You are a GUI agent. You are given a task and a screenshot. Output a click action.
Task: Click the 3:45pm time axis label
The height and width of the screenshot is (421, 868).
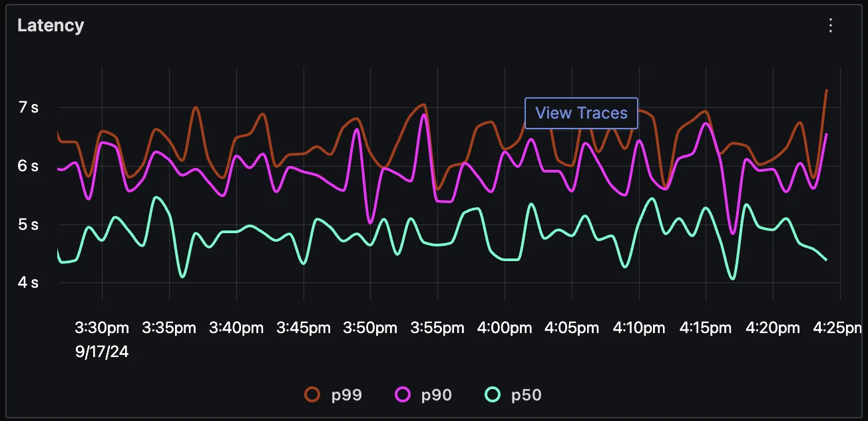coord(304,328)
